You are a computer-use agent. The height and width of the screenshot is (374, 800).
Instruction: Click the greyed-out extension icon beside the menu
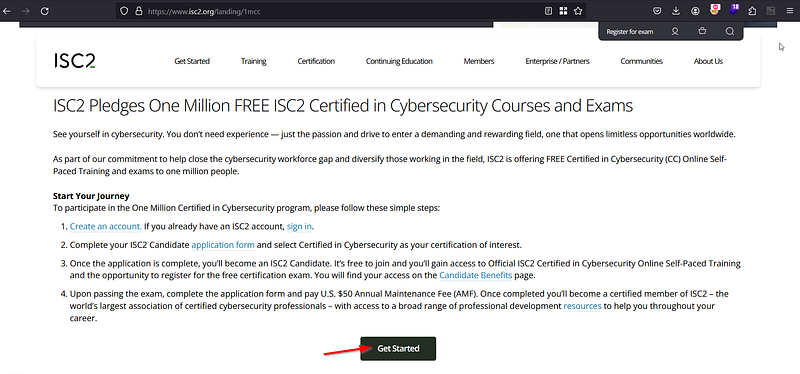[771, 11]
